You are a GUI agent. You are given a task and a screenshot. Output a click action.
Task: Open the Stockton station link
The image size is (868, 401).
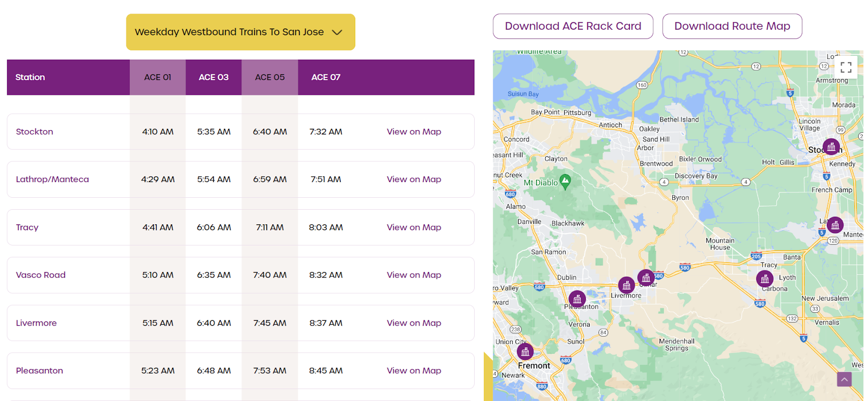pyautogui.click(x=35, y=132)
